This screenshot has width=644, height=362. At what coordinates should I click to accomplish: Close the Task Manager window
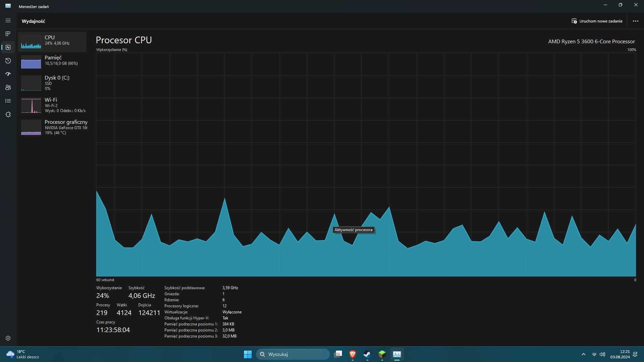click(x=636, y=5)
